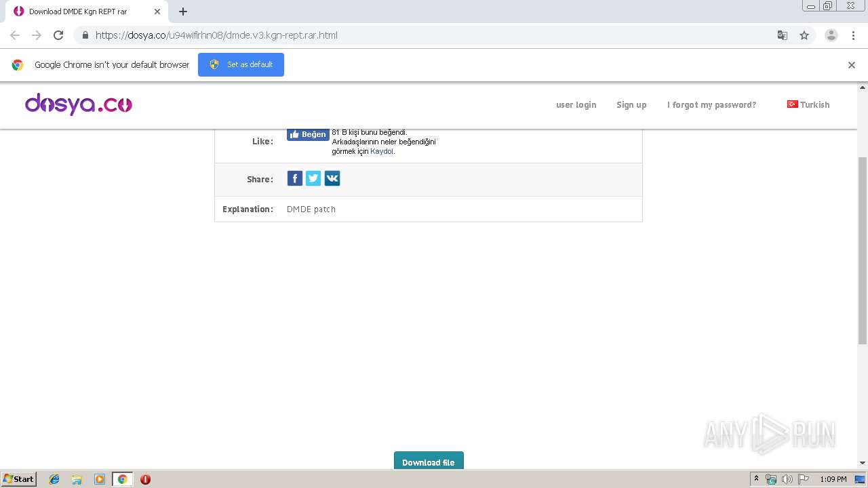The width and height of the screenshot is (868, 488).
Task: Click the DMDE patch explanation text
Action: point(311,209)
